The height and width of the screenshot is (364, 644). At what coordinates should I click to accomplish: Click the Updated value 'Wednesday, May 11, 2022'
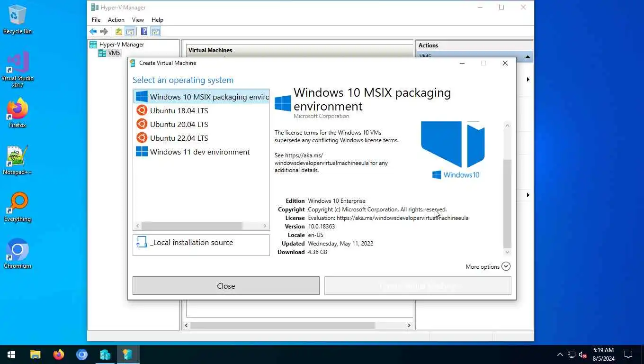click(x=340, y=244)
